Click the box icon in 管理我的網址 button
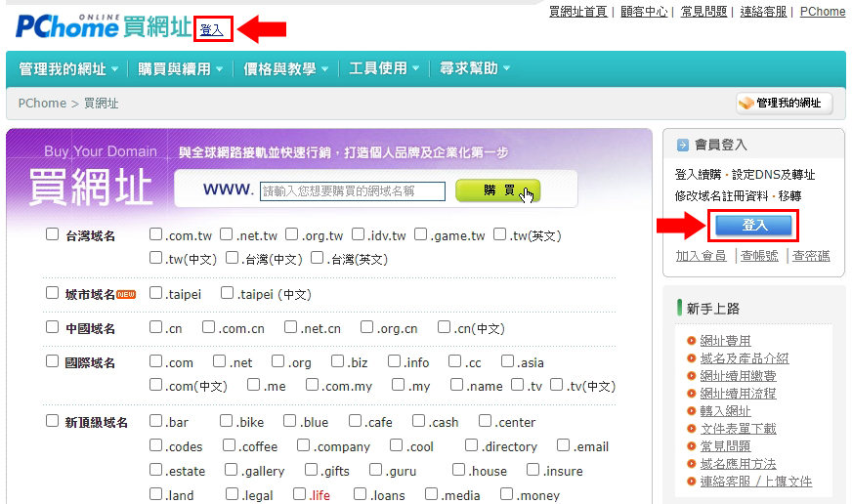The height and width of the screenshot is (504, 852). (x=746, y=103)
